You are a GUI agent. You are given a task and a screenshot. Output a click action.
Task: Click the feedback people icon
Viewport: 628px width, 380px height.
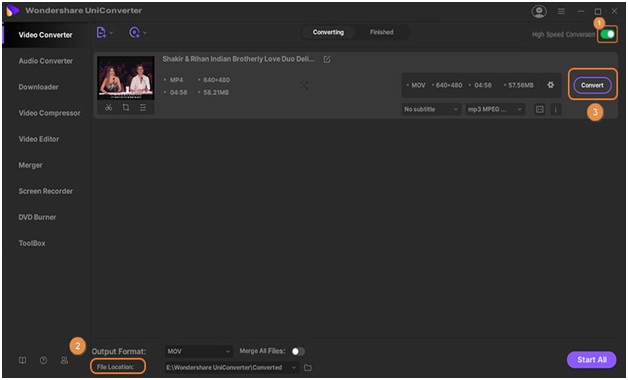point(64,360)
